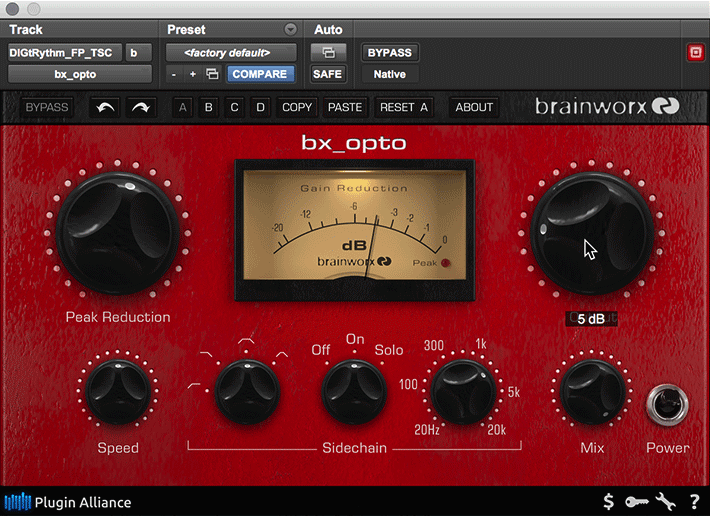The width and height of the screenshot is (710, 516).
Task: Open the dollar sign store icon
Action: pyautogui.click(x=609, y=502)
